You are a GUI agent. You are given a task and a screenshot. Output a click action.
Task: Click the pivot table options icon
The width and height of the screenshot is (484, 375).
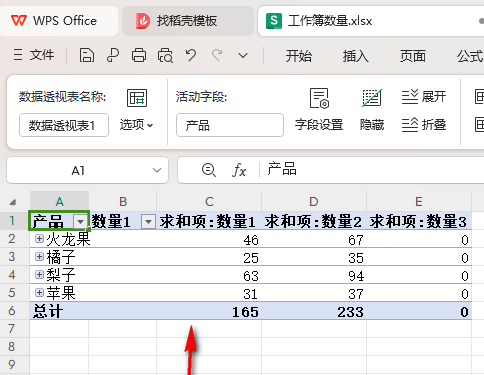(x=137, y=98)
